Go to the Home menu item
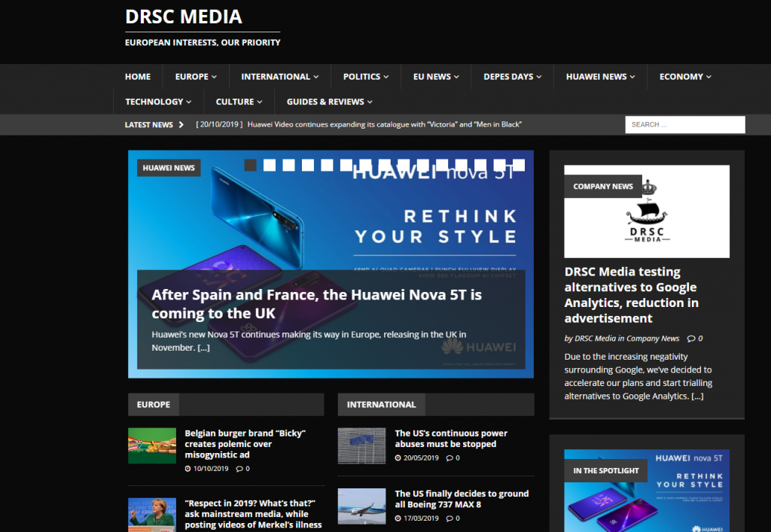Viewport: 771px width, 532px height. tap(138, 77)
